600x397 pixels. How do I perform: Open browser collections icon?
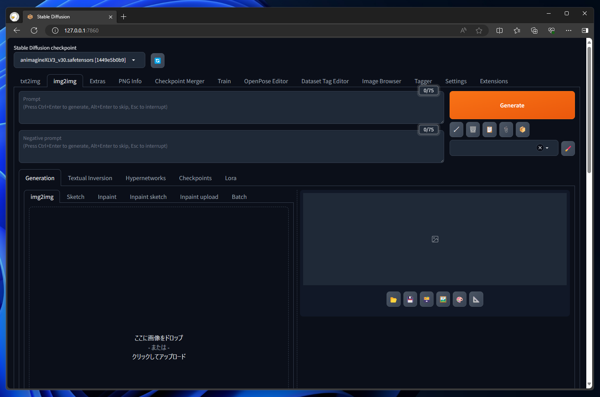click(534, 30)
